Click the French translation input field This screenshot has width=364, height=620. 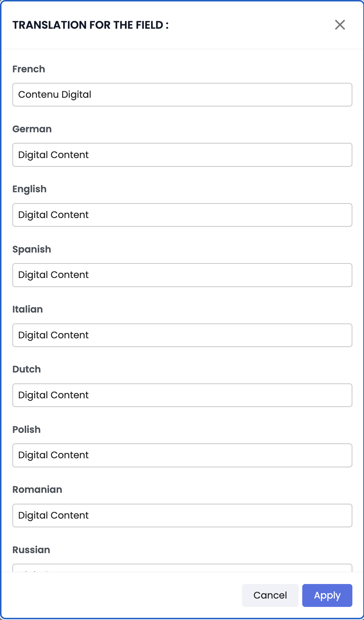182,95
